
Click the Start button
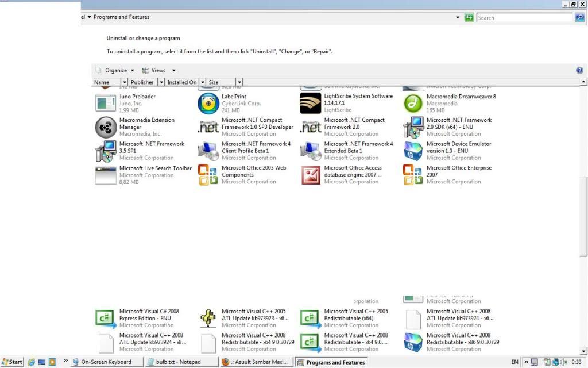[12, 362]
